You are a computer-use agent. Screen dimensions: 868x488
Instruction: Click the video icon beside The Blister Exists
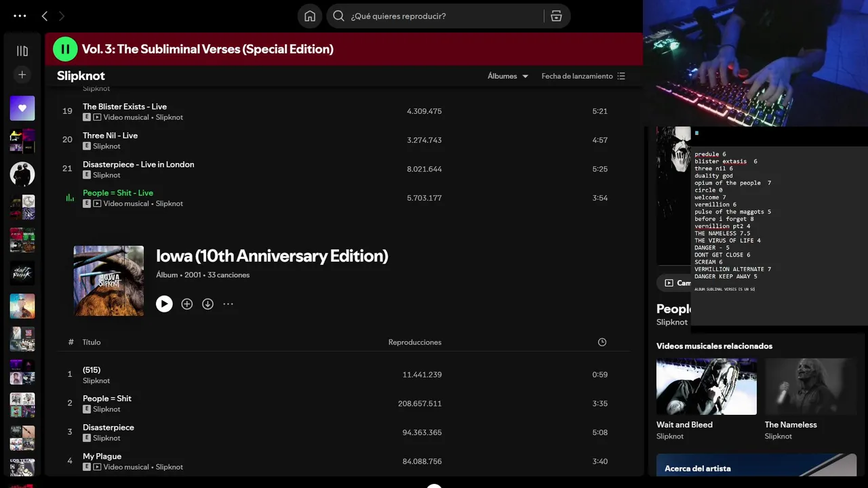(97, 117)
